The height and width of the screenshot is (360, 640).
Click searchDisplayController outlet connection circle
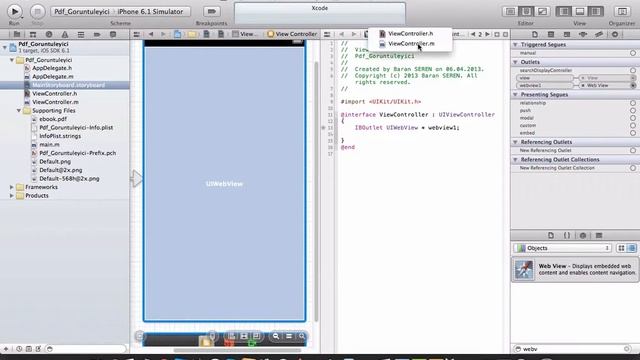(633, 70)
